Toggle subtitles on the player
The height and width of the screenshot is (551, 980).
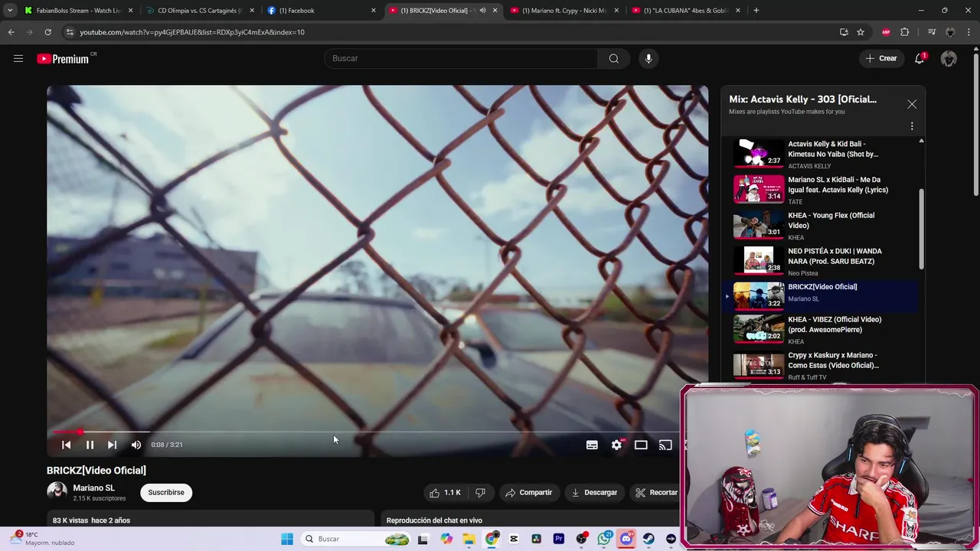[x=592, y=445]
